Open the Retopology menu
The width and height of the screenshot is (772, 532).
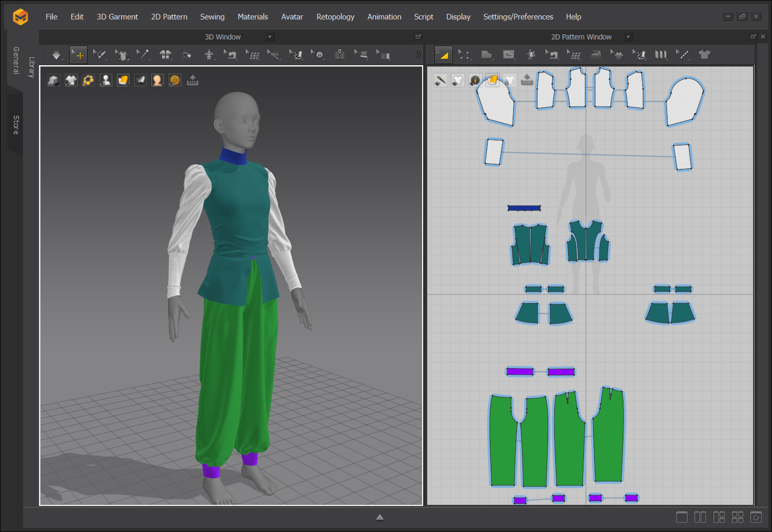[335, 17]
